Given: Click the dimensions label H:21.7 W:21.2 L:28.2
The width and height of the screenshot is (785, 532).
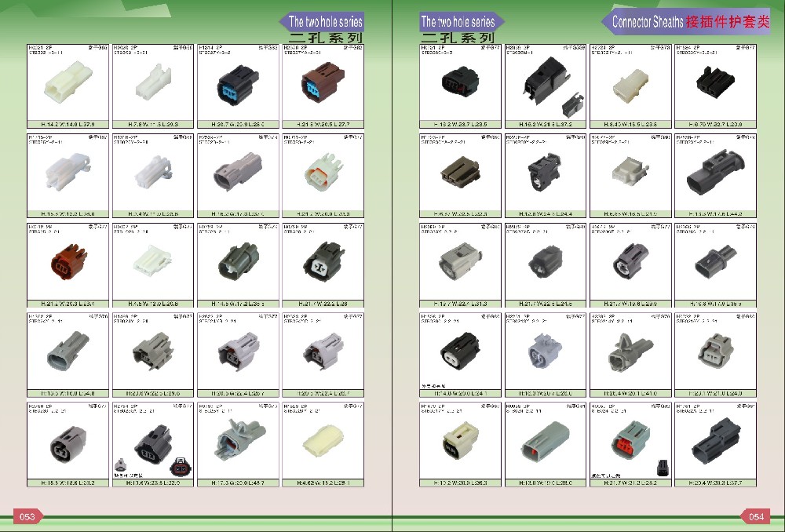Looking at the screenshot, I should click(x=630, y=483).
